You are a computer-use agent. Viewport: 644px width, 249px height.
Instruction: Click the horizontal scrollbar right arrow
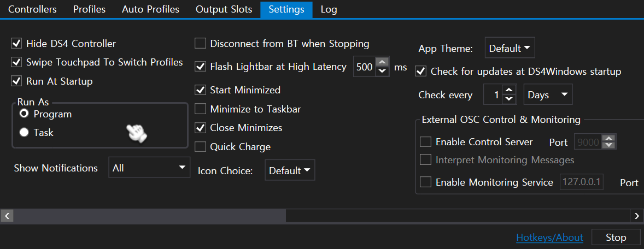click(636, 215)
